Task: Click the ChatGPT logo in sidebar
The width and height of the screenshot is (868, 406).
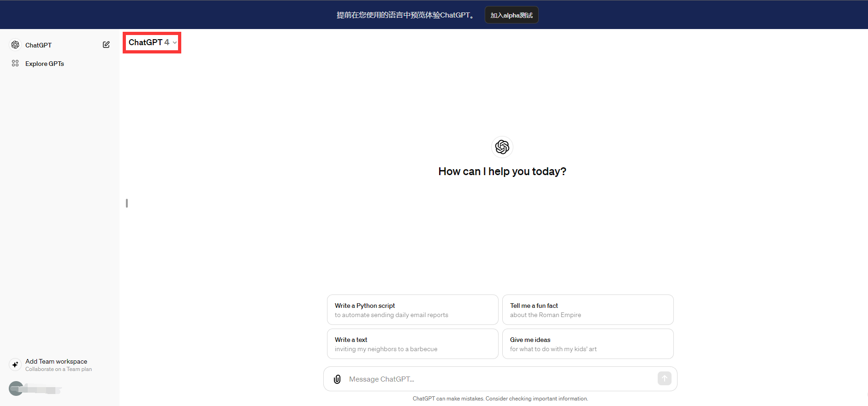Action: click(x=15, y=45)
